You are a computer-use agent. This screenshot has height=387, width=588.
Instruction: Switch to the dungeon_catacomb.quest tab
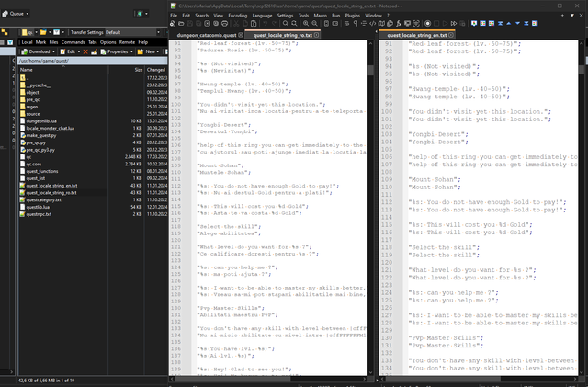pyautogui.click(x=207, y=35)
